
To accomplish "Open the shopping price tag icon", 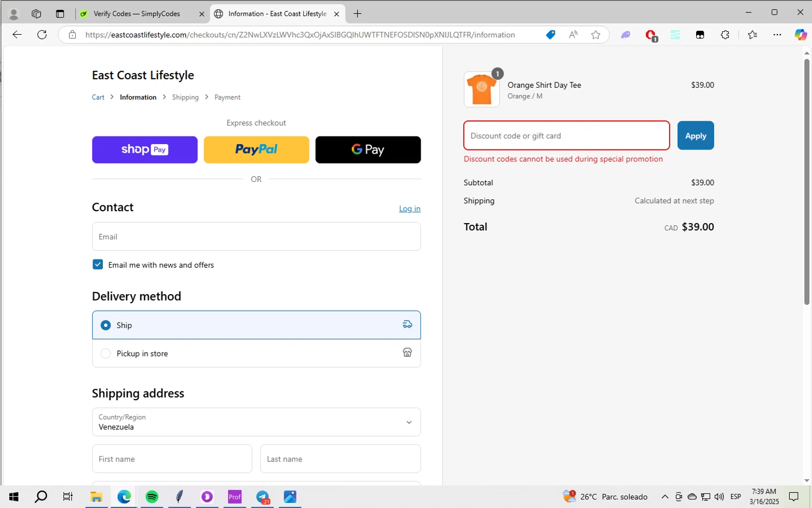I will 551,35.
